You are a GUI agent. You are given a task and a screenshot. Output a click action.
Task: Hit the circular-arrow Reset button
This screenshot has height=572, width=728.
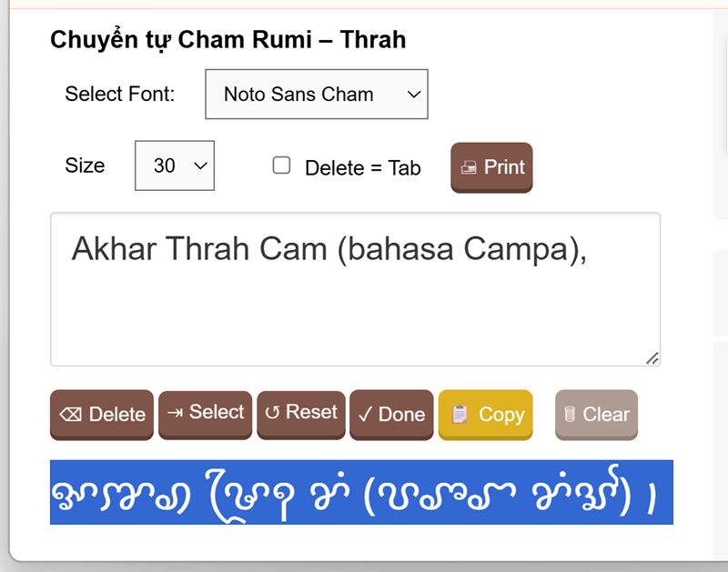pos(301,413)
